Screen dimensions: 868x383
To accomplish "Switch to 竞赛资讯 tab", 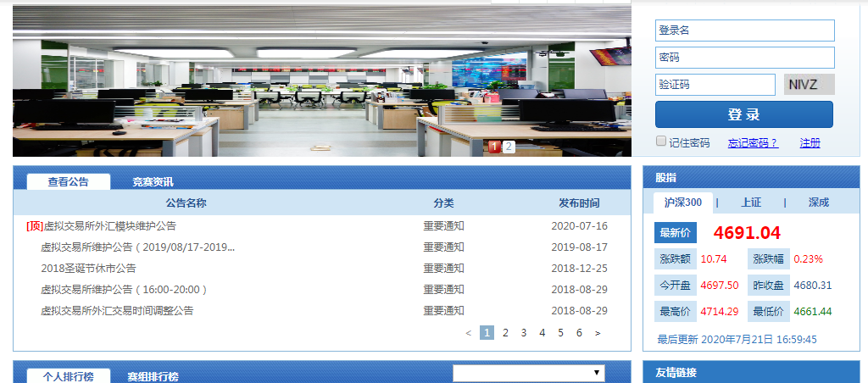I will 153,181.
